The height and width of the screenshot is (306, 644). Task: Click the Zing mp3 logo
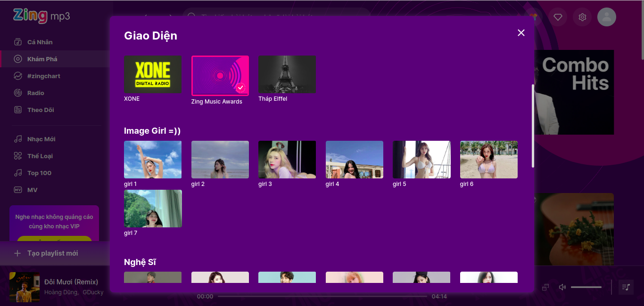point(41,16)
